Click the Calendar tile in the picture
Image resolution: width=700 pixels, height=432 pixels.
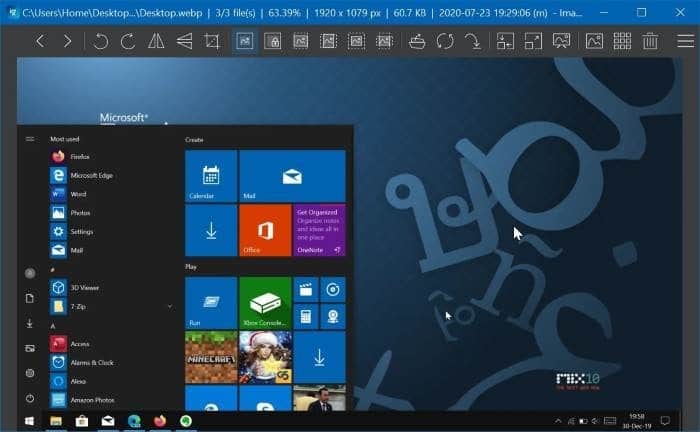[x=211, y=176]
